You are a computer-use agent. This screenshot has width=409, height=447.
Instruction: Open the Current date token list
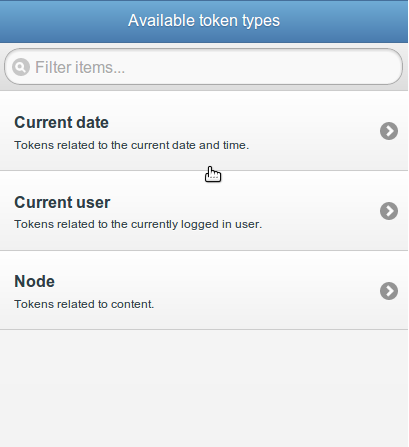(x=204, y=131)
